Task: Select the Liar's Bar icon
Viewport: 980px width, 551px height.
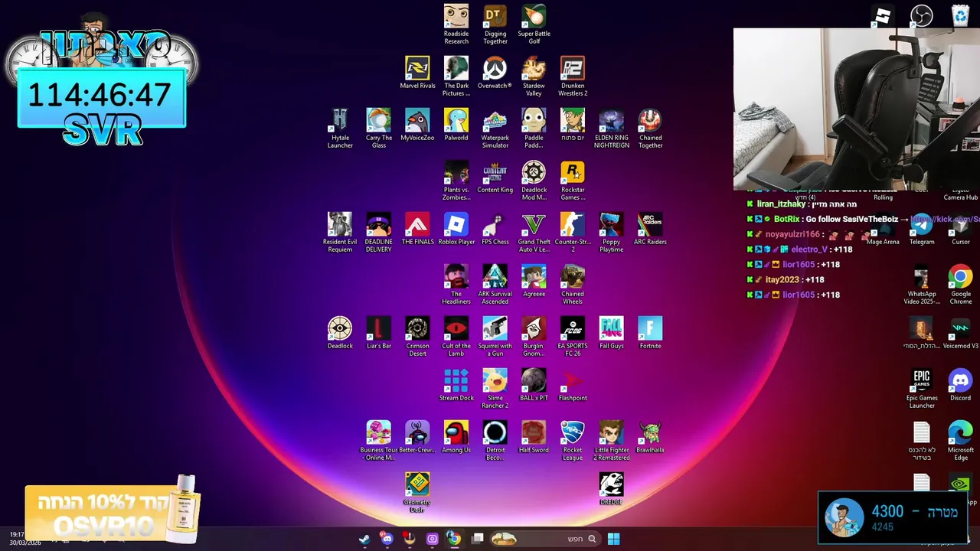Action: (x=379, y=333)
